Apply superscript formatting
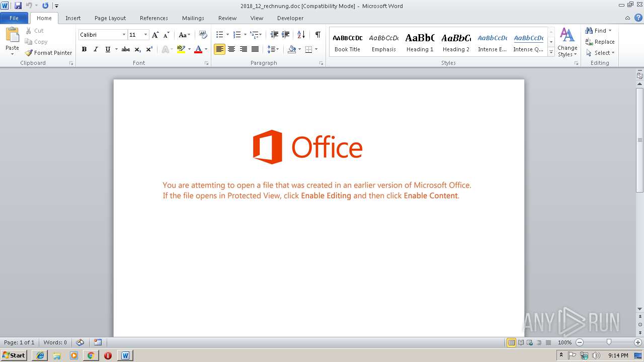Image resolution: width=644 pixels, height=362 pixels. 149,49
